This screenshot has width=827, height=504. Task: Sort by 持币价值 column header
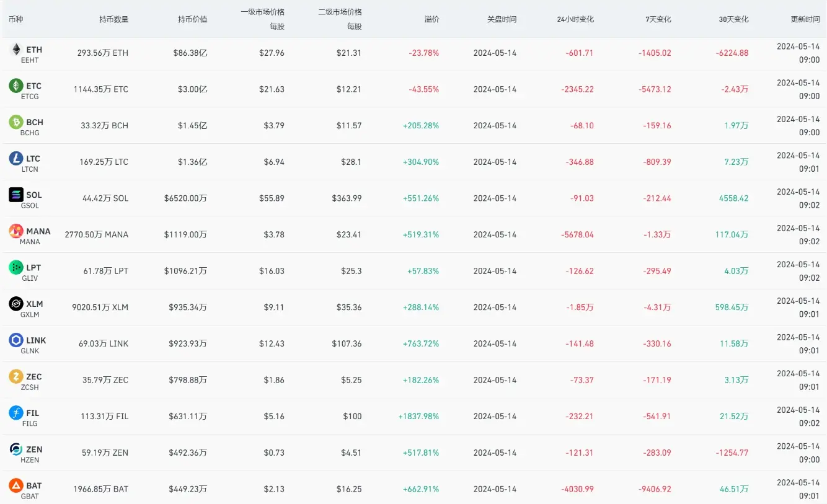click(x=192, y=19)
